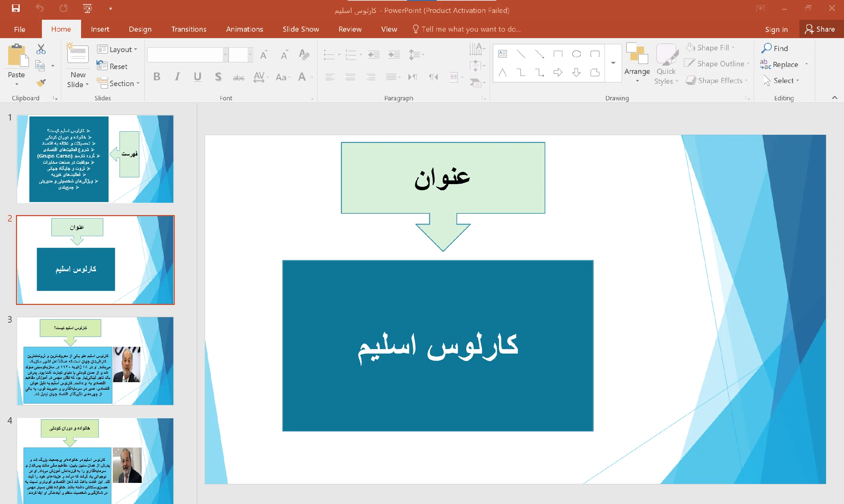Pick the oval shape from gallery

[576, 54]
